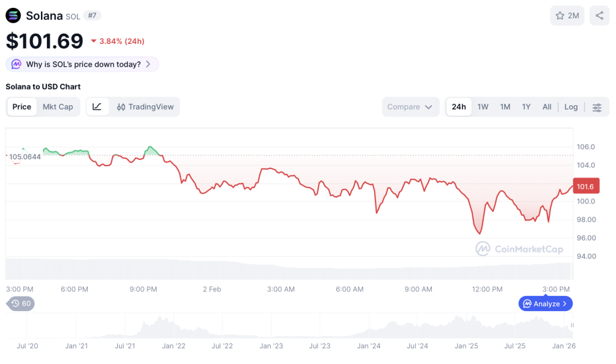Image resolution: width=616 pixels, height=364 pixels.
Task: Click the Solana logo icon
Action: pyautogui.click(x=13, y=16)
